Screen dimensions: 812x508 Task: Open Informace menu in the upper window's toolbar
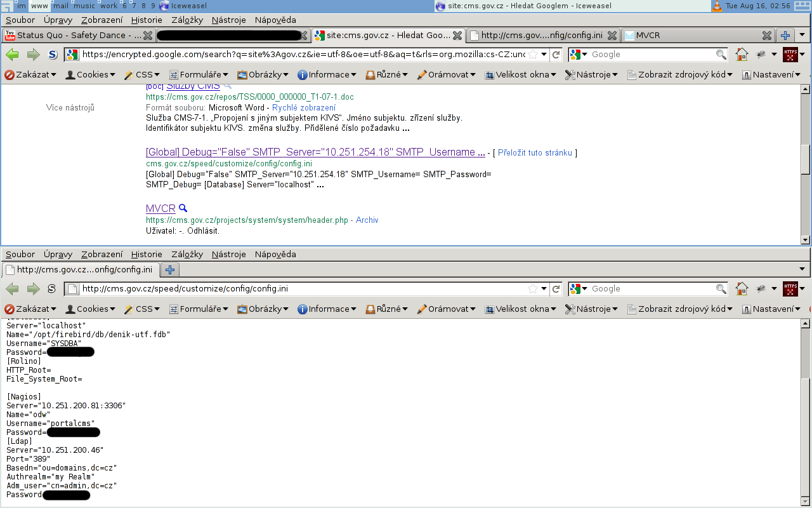pyautogui.click(x=327, y=75)
